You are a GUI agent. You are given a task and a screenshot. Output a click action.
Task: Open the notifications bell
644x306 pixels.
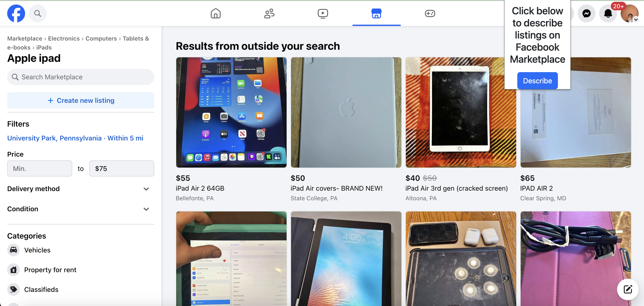[608, 13]
